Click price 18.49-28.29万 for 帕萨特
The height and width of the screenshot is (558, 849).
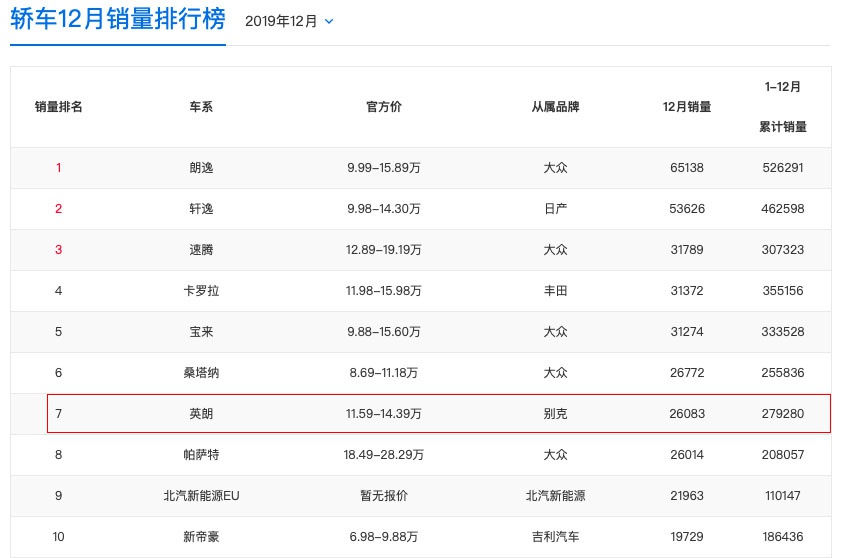coord(384,455)
